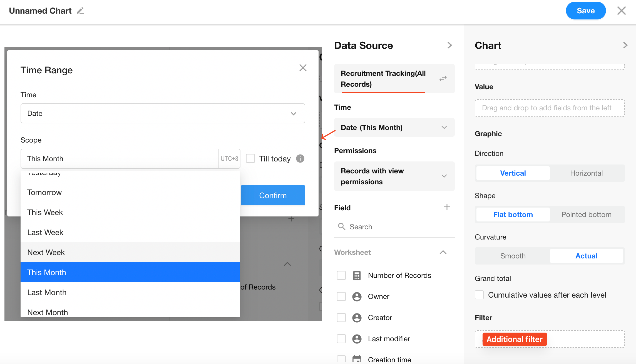Click the calculator icon for Number of Records
Screen dimensions: 636x364
357,275
